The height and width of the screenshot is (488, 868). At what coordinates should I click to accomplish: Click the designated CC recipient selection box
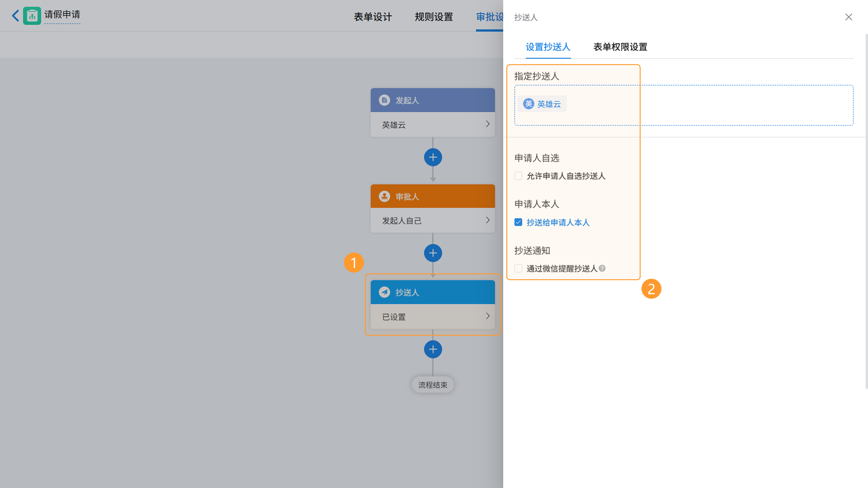[x=708, y=106]
